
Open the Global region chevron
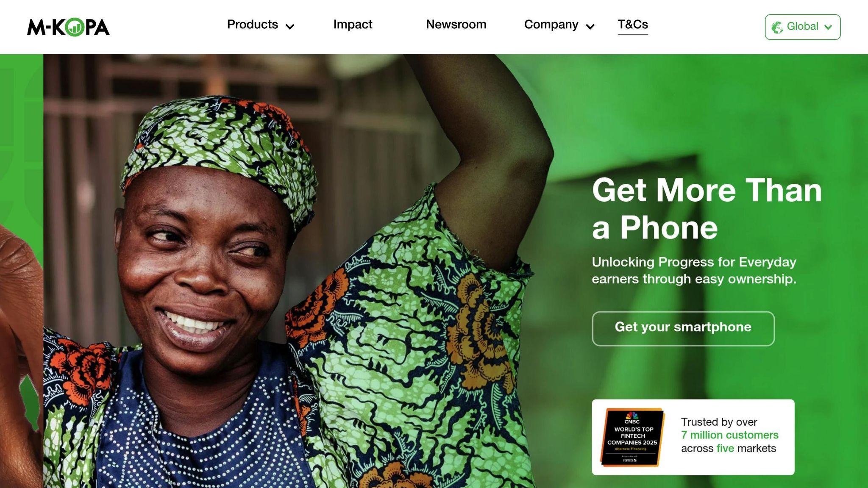(828, 27)
